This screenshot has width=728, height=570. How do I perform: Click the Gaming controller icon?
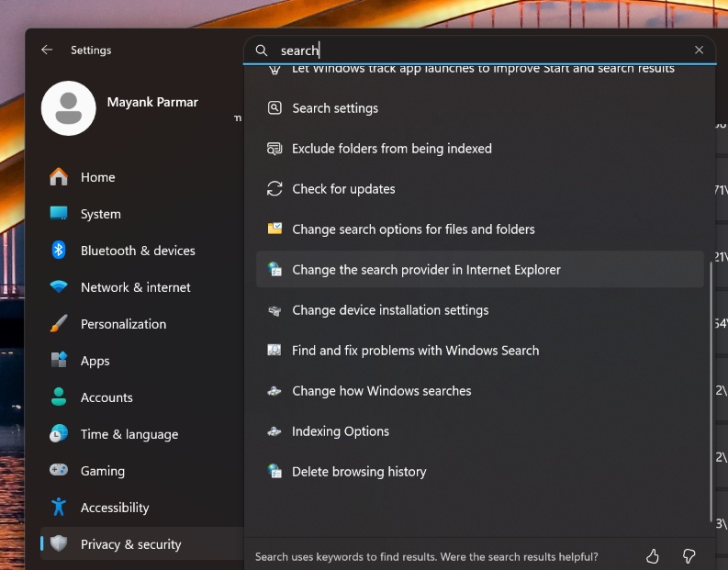(x=59, y=470)
